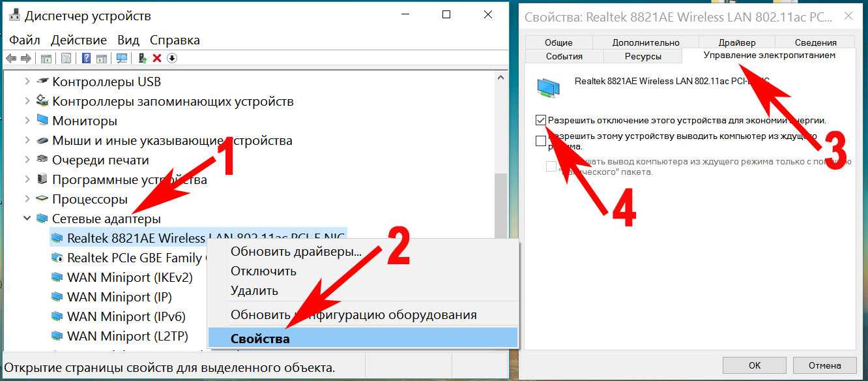
Task: Open the Действие menu
Action: point(79,40)
